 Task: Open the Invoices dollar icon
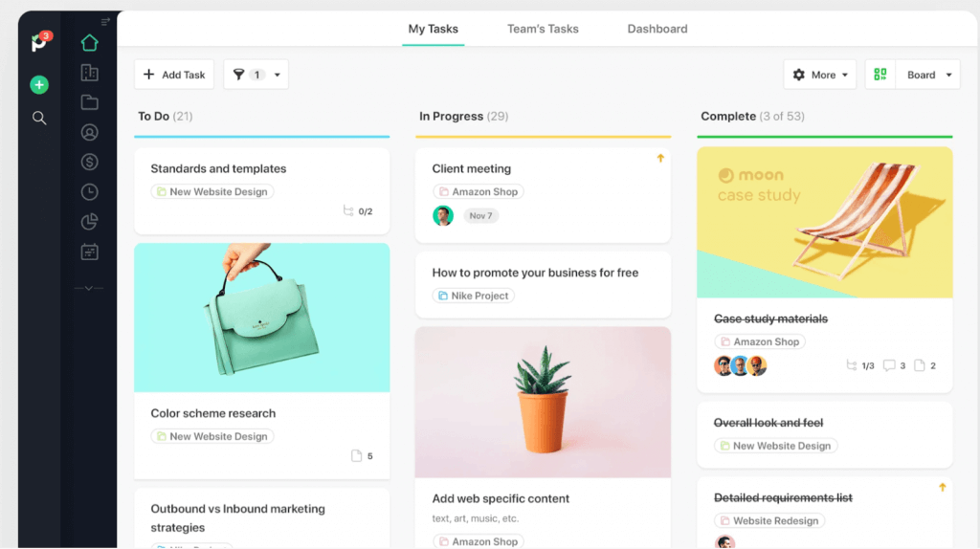coord(89,163)
